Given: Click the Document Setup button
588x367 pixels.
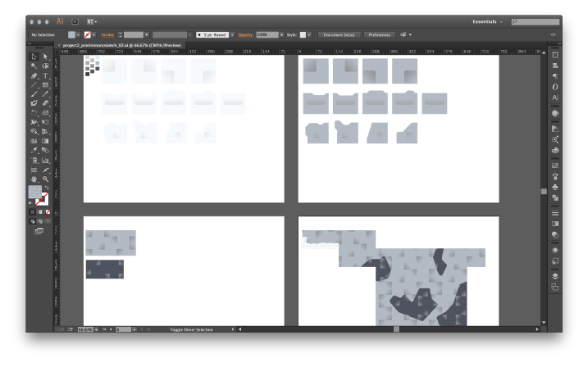Looking at the screenshot, I should coord(340,35).
